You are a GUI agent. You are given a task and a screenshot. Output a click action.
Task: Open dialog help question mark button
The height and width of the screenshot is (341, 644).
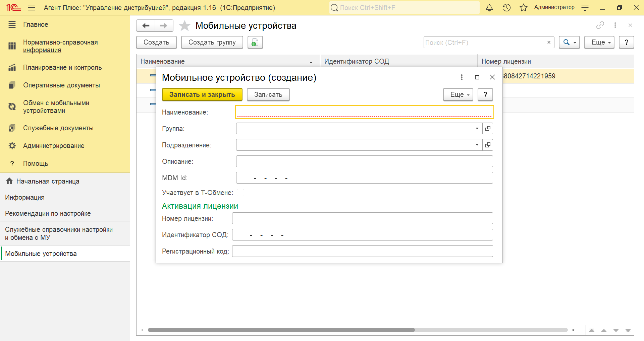click(485, 95)
